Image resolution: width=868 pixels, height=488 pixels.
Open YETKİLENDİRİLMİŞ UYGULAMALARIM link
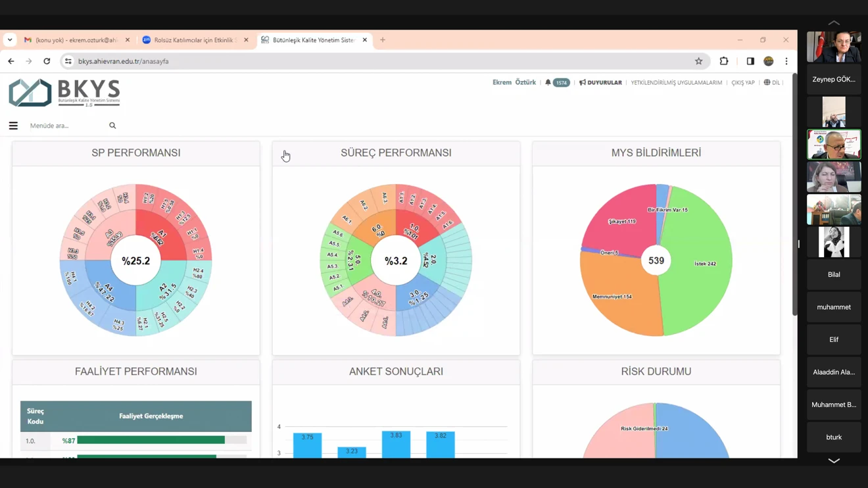[x=676, y=83]
